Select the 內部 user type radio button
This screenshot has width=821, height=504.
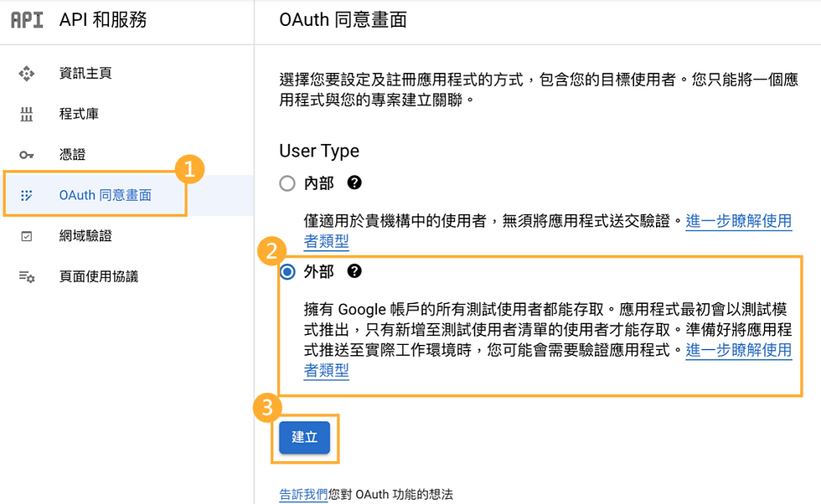[287, 183]
